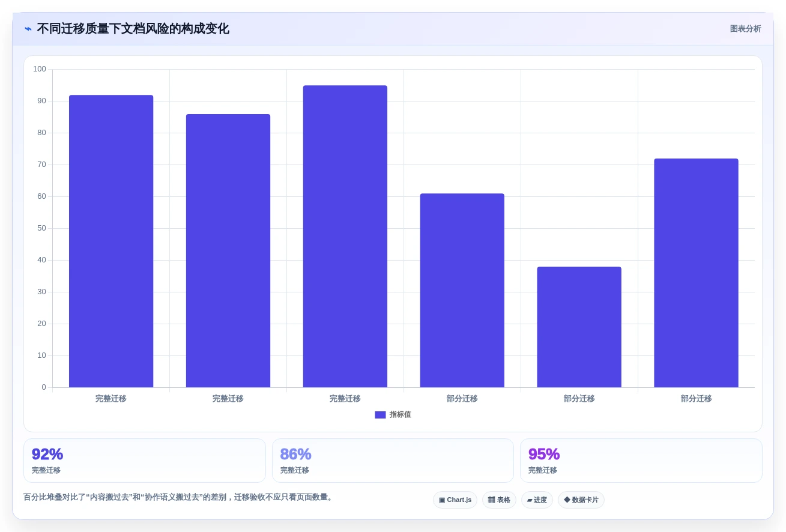Viewport: 786px width, 532px height.
Task: Select the 表格 tag chip
Action: [499, 500]
